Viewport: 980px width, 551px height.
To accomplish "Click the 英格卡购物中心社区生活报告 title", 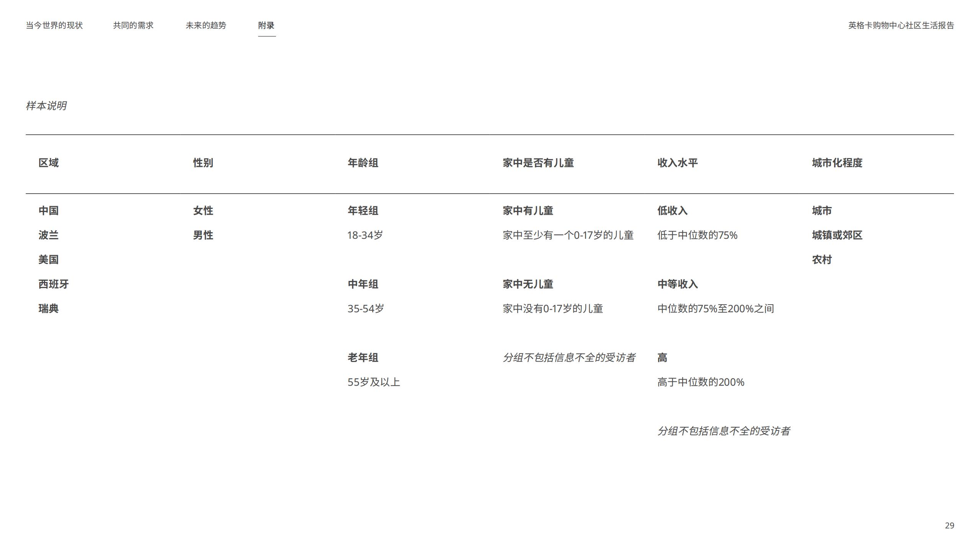I will pos(901,25).
